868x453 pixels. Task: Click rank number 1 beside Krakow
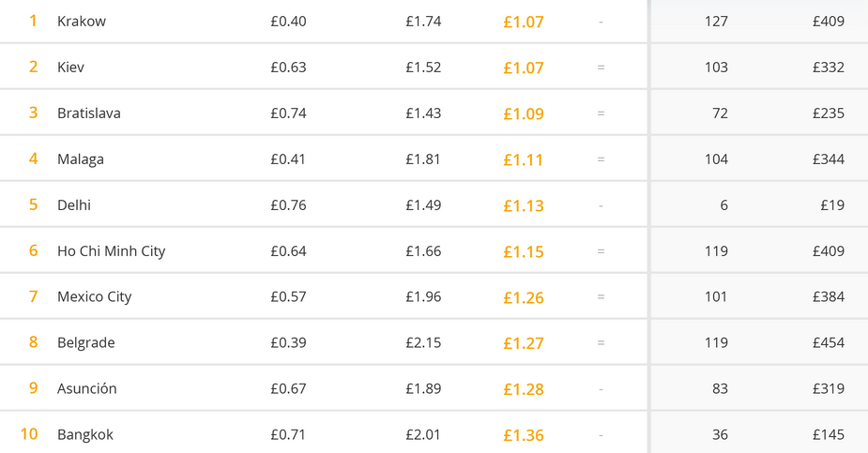coord(33,21)
